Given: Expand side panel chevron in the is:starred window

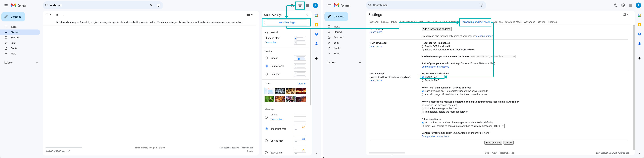Looking at the screenshot, I should pyautogui.click(x=316, y=153).
